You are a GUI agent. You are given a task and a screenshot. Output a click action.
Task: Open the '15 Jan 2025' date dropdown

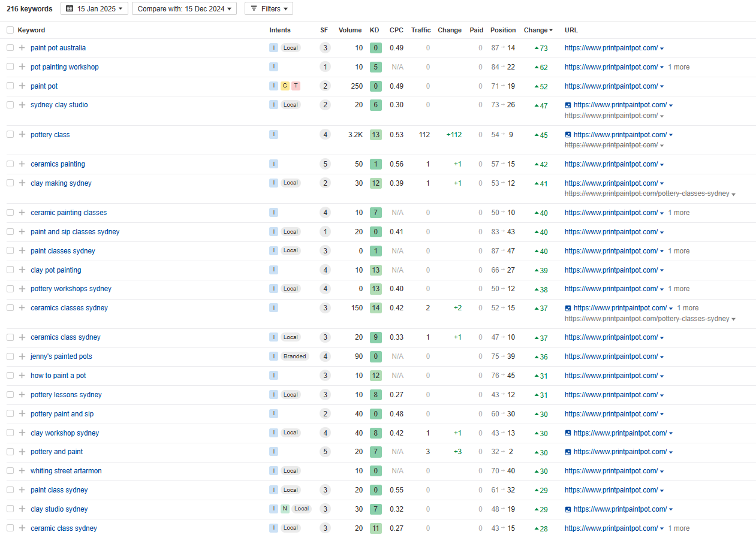94,9
